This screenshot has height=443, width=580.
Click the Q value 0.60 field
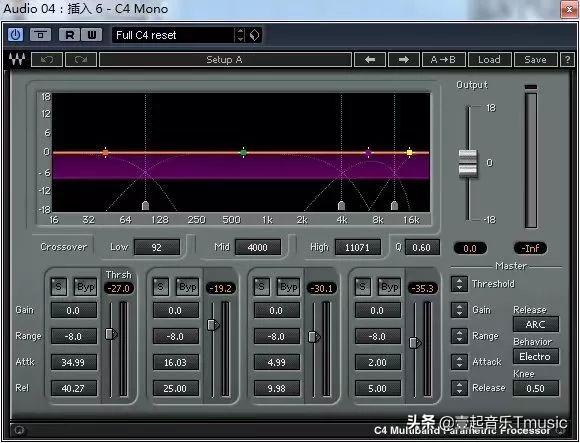[422, 247]
